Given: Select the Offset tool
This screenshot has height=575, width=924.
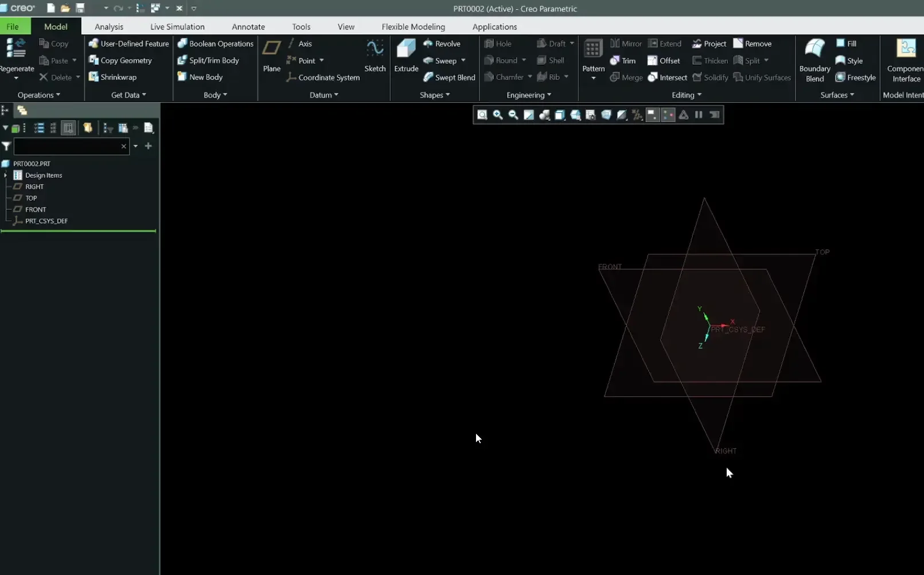Looking at the screenshot, I should click(664, 61).
